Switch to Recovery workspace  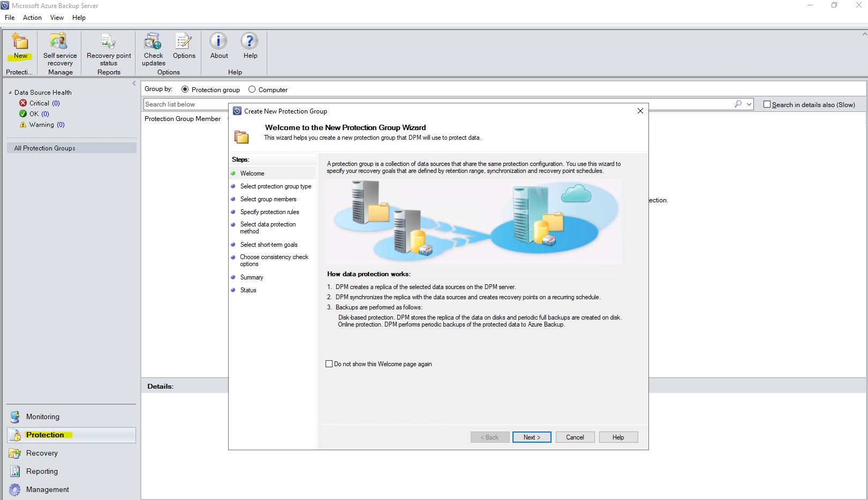(x=71, y=453)
